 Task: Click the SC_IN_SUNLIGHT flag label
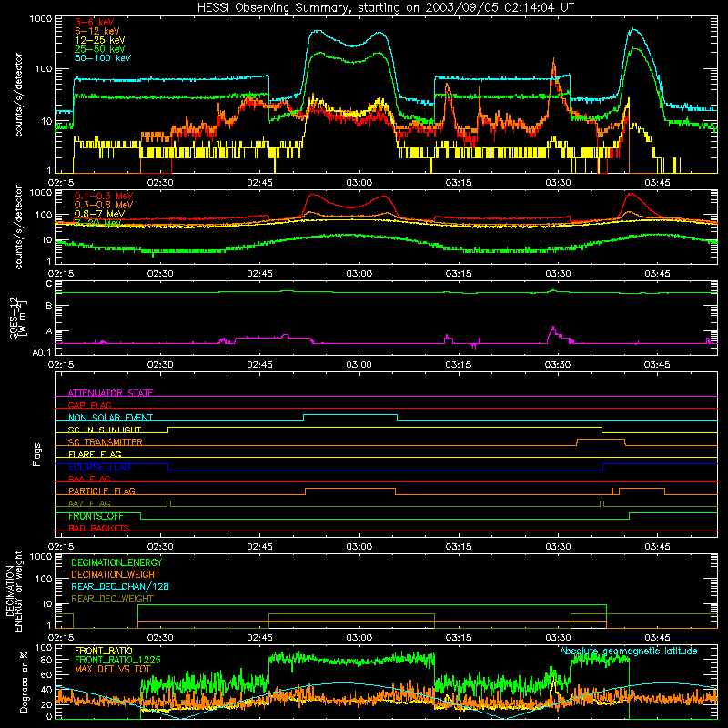[x=105, y=430]
